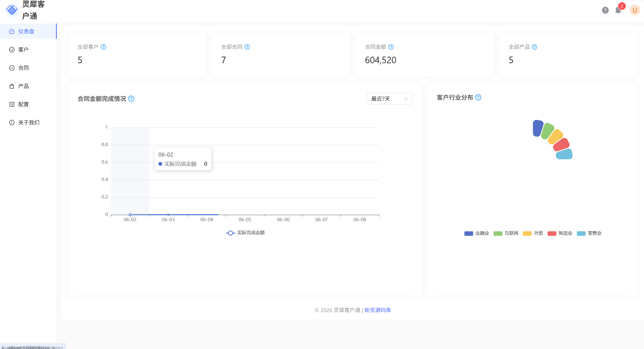Show help tooltip beside 合同金额完成情况 title

coord(131,99)
